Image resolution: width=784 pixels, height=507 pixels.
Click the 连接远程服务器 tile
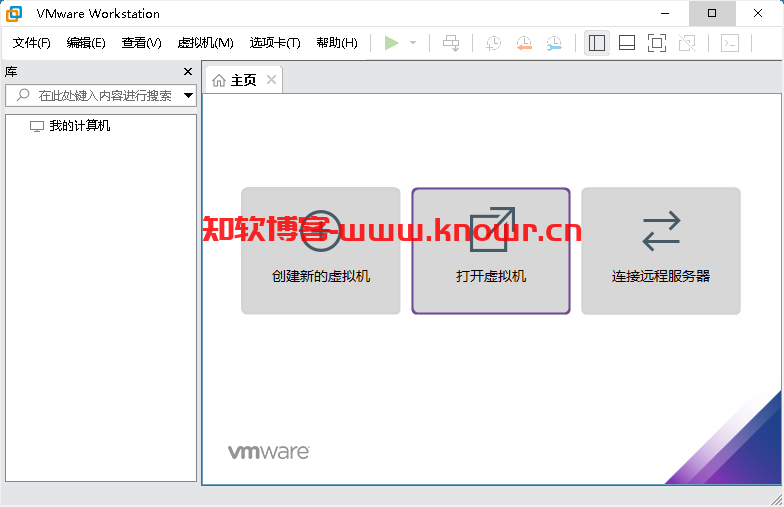click(x=661, y=251)
